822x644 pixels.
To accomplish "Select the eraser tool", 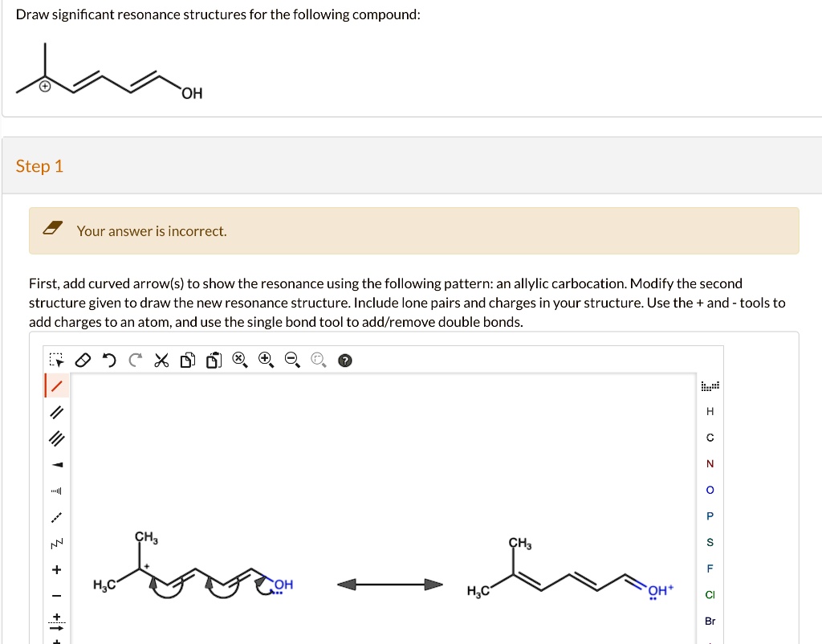I will (82, 361).
